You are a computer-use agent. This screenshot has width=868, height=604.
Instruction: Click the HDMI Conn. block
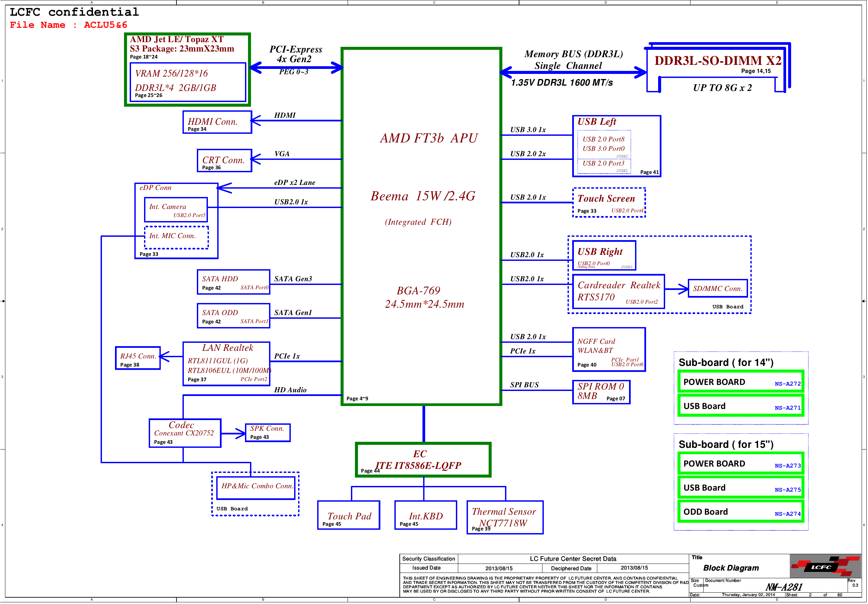click(x=217, y=122)
